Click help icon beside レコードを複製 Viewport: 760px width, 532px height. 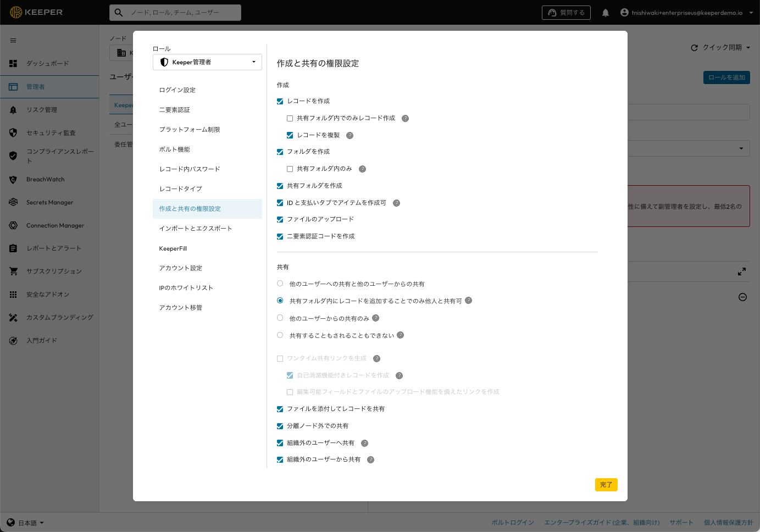point(350,135)
